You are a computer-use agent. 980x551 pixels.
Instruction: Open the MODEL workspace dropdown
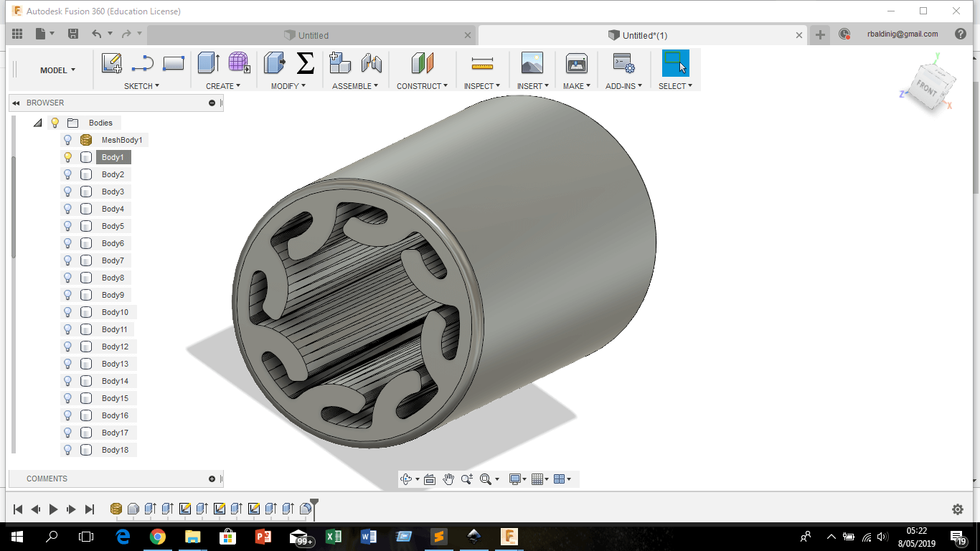click(57, 70)
